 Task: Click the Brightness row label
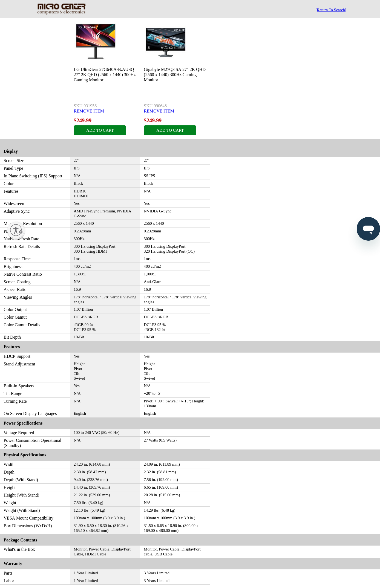[x=13, y=267]
